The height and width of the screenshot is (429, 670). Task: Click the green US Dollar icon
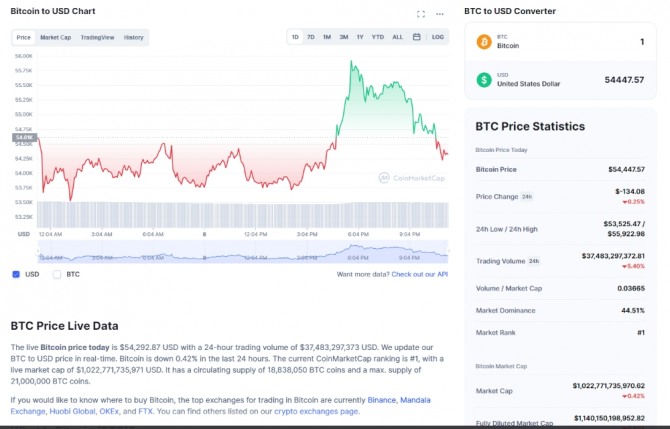484,79
